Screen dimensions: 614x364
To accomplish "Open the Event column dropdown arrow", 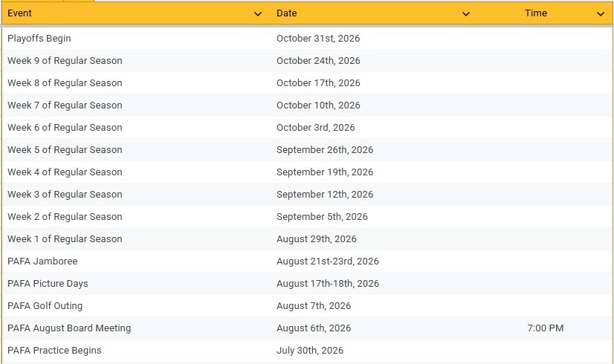I will [258, 14].
